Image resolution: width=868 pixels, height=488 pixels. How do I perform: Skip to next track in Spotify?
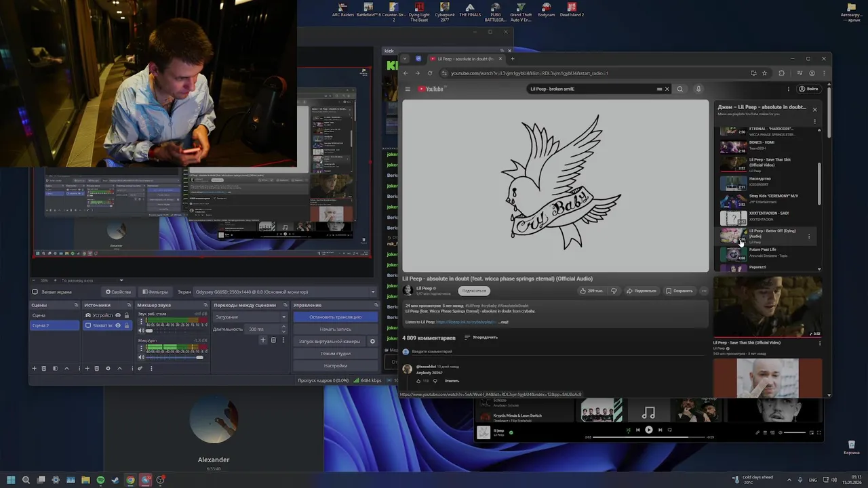(x=660, y=430)
